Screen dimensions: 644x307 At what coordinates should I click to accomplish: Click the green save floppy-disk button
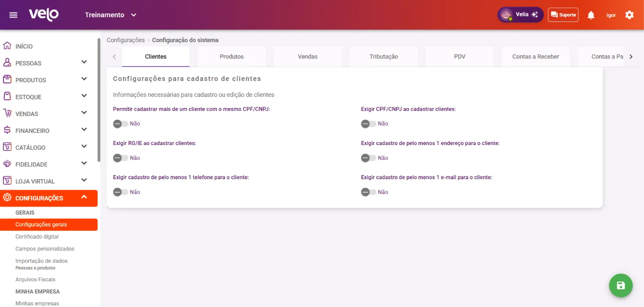click(x=621, y=285)
